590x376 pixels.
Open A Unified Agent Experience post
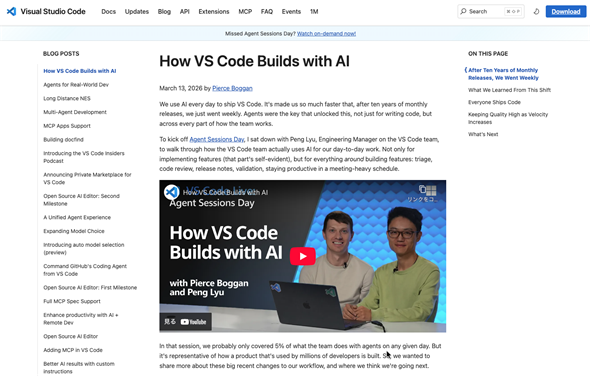(77, 218)
